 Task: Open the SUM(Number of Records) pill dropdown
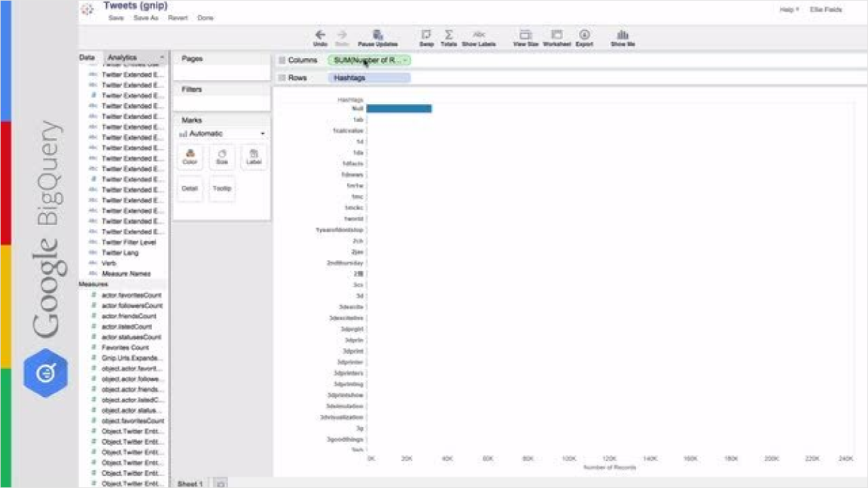click(x=405, y=60)
